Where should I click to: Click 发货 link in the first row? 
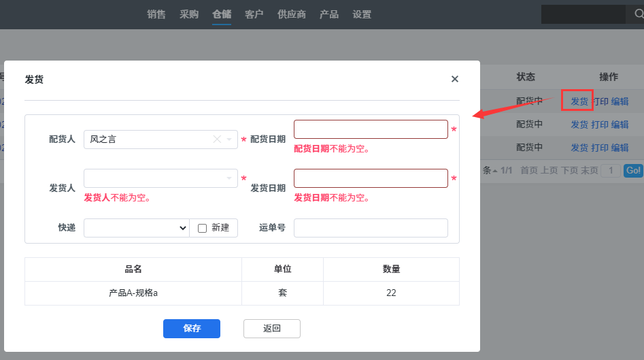coord(579,101)
